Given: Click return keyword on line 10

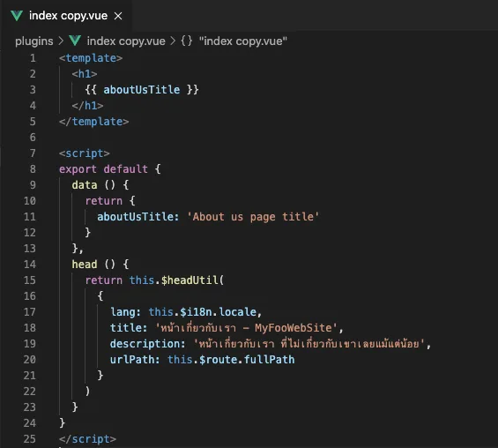Looking at the screenshot, I should [103, 201].
